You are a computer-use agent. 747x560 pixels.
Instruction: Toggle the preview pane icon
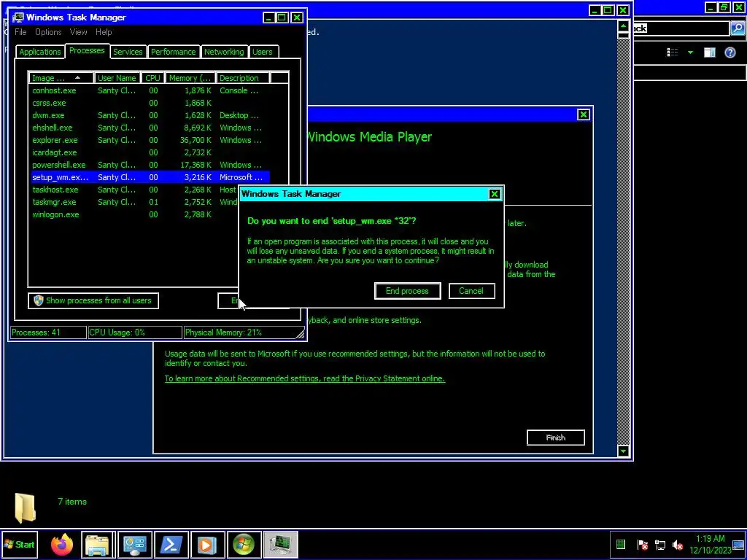[x=710, y=52]
